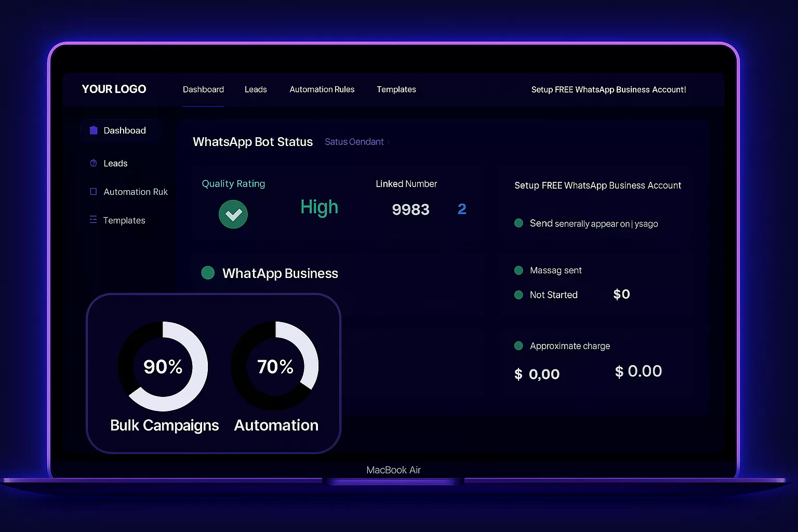Click Setup FREE WhatsApp Business Account! header link
Image resolution: width=798 pixels, height=532 pixels.
[x=608, y=89]
